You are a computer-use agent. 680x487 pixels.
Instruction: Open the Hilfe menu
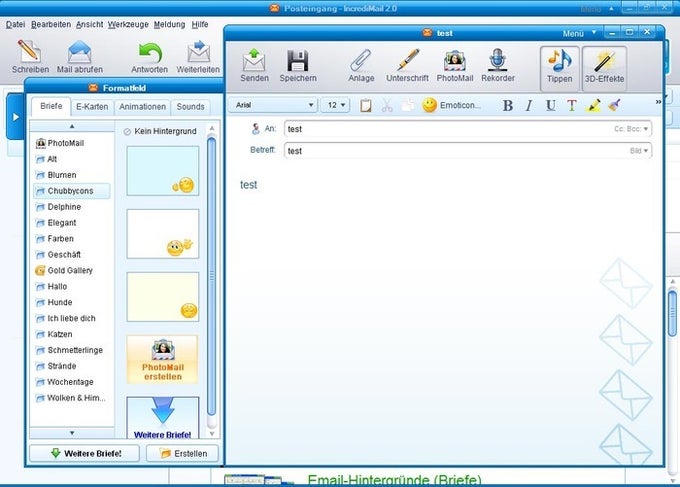pyautogui.click(x=200, y=25)
